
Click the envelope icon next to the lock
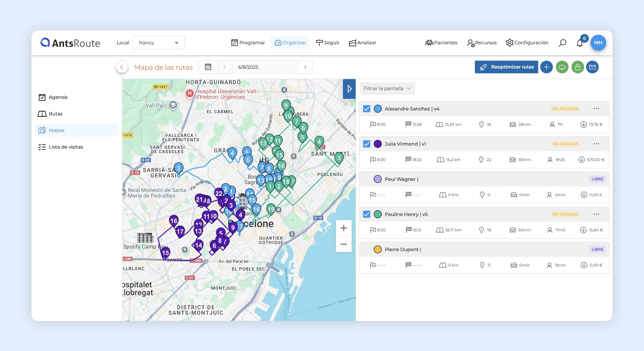coord(593,67)
